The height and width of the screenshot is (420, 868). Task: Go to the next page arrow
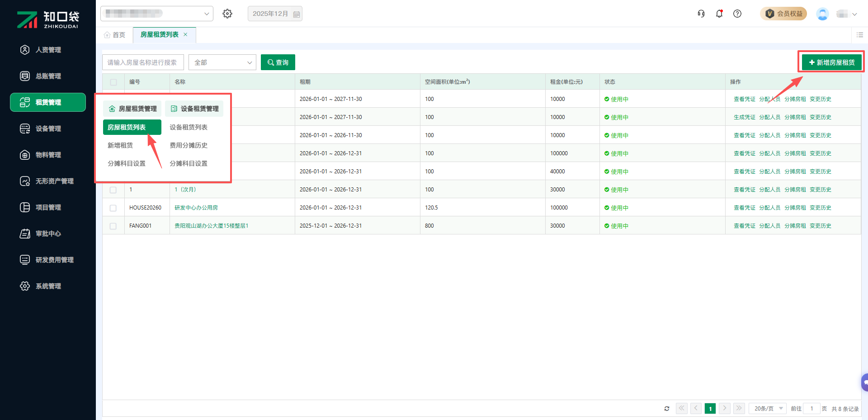[x=725, y=408]
